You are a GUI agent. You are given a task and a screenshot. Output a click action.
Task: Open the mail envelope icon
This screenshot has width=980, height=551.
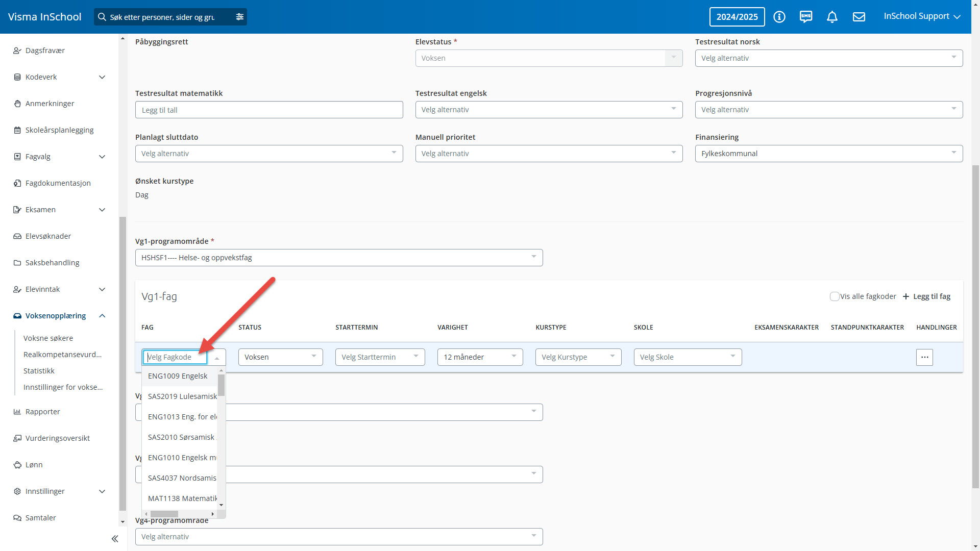859,17
